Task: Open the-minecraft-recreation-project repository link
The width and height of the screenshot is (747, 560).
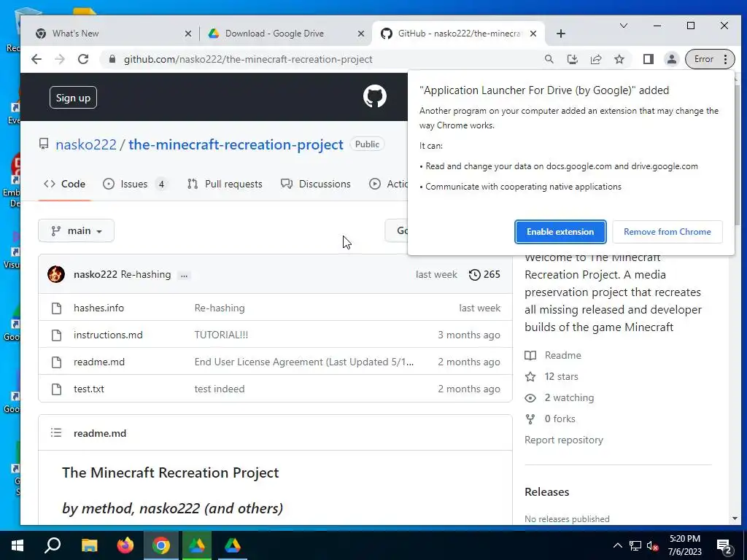Action: pos(236,144)
